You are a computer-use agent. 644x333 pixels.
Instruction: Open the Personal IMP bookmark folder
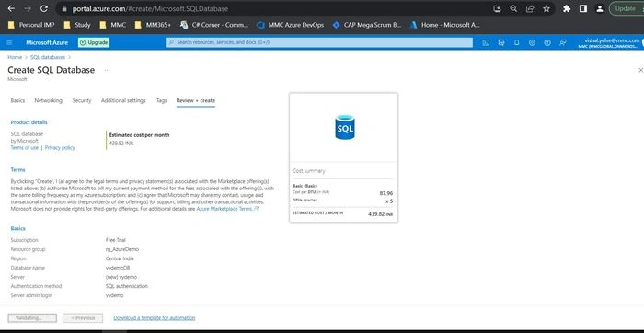point(31,25)
